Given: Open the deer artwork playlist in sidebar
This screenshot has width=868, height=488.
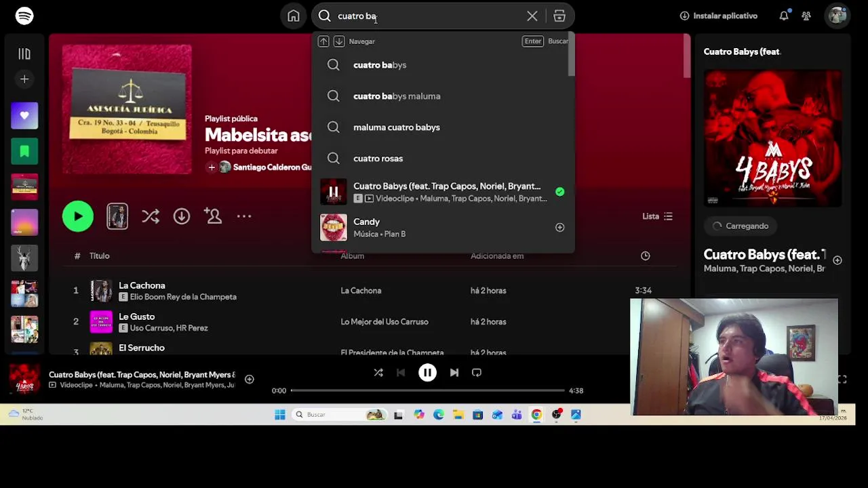Looking at the screenshot, I should click(x=24, y=257).
